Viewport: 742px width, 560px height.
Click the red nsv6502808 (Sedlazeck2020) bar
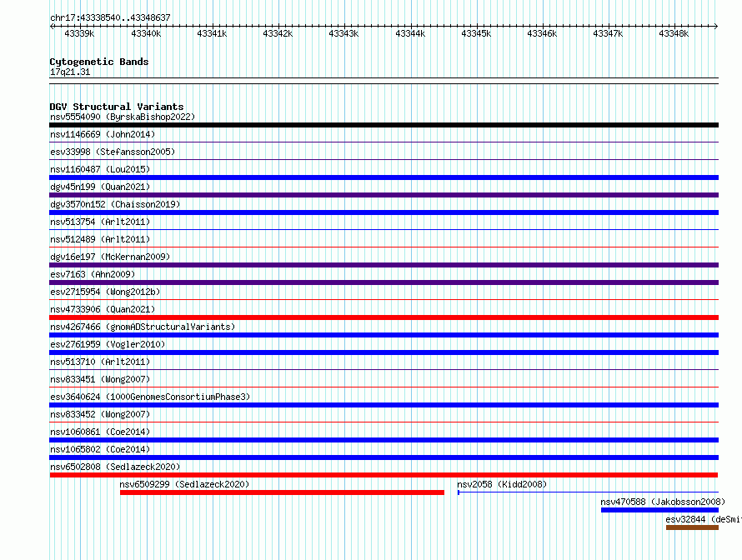click(x=384, y=475)
